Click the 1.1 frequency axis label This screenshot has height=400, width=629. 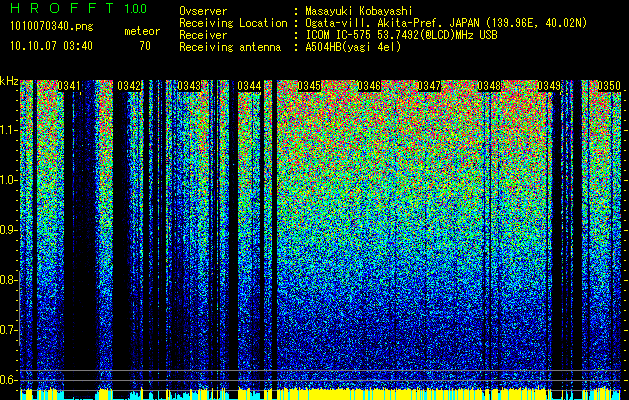[9, 130]
